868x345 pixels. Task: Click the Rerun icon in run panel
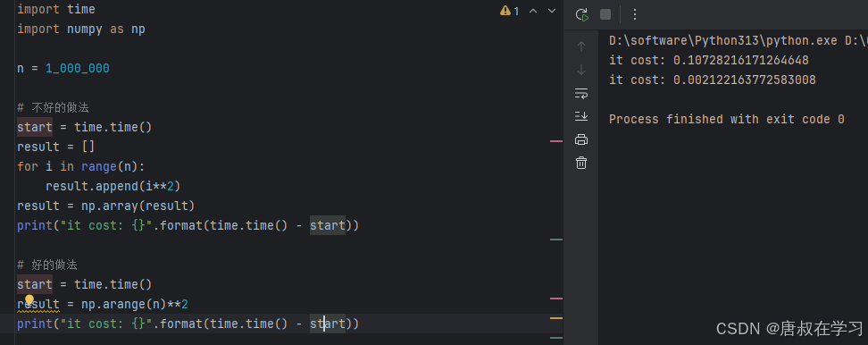click(581, 14)
